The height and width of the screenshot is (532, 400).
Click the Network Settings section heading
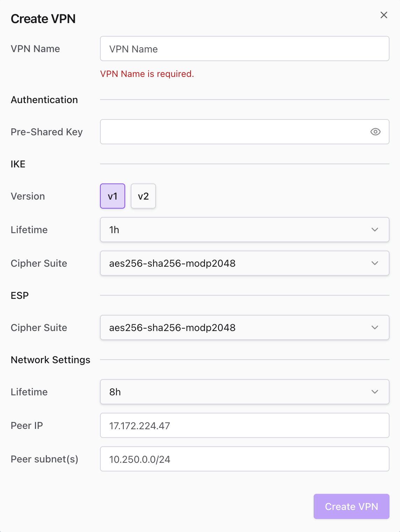click(x=50, y=360)
